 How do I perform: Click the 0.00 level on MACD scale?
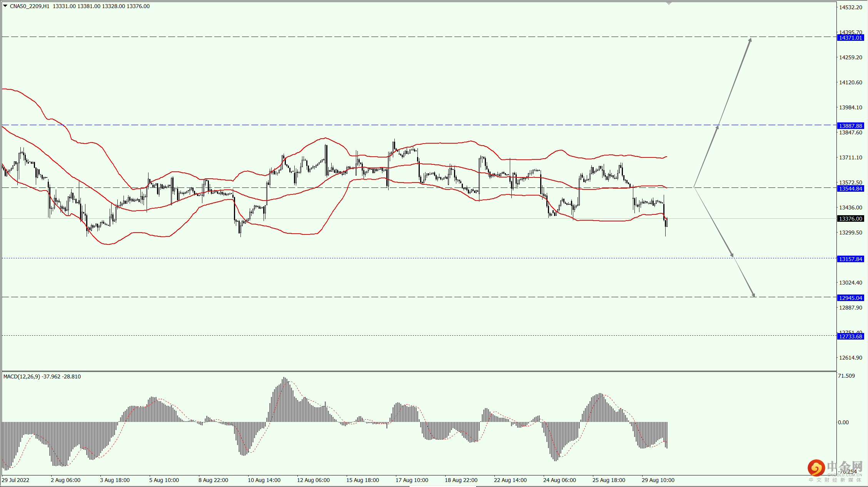[843, 422]
